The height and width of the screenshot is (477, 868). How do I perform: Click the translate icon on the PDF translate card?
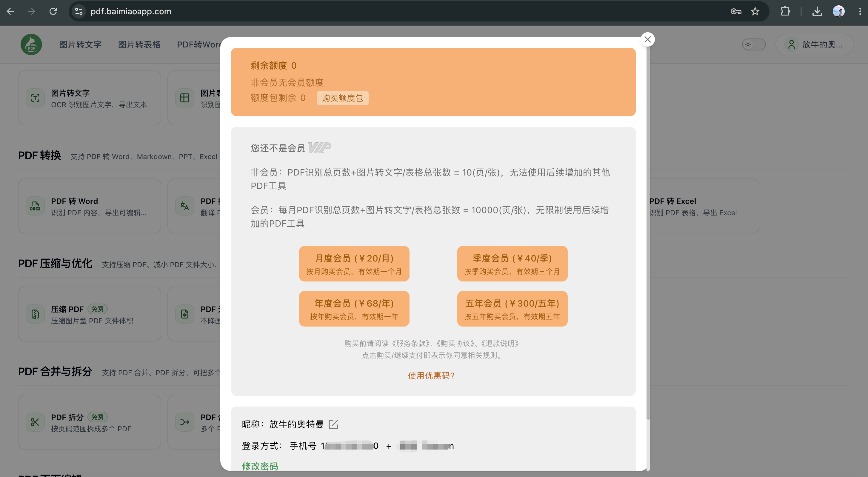pos(185,206)
